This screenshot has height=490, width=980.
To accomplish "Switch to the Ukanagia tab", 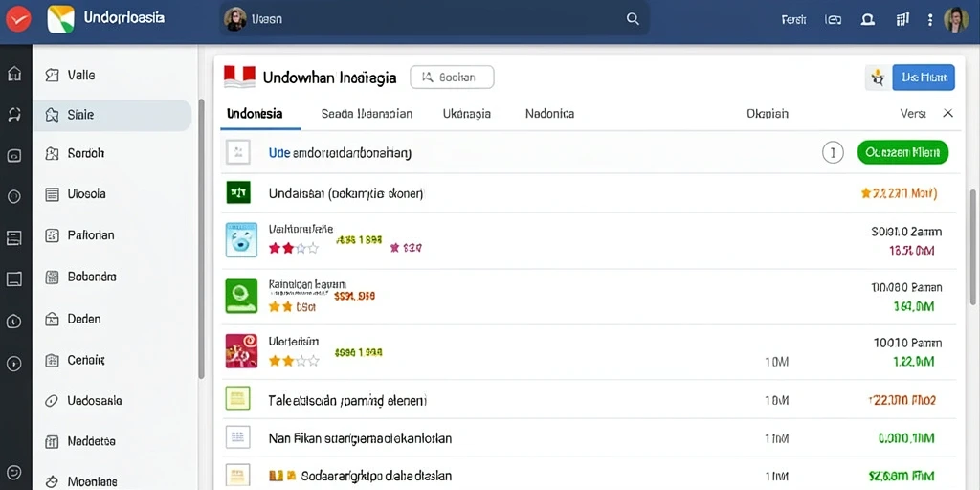I will (466, 114).
